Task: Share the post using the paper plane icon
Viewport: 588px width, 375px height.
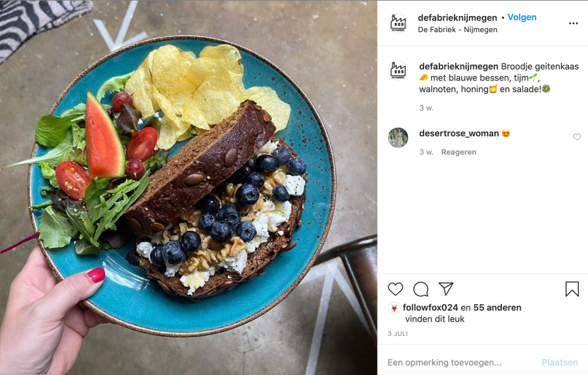Action: tap(446, 289)
